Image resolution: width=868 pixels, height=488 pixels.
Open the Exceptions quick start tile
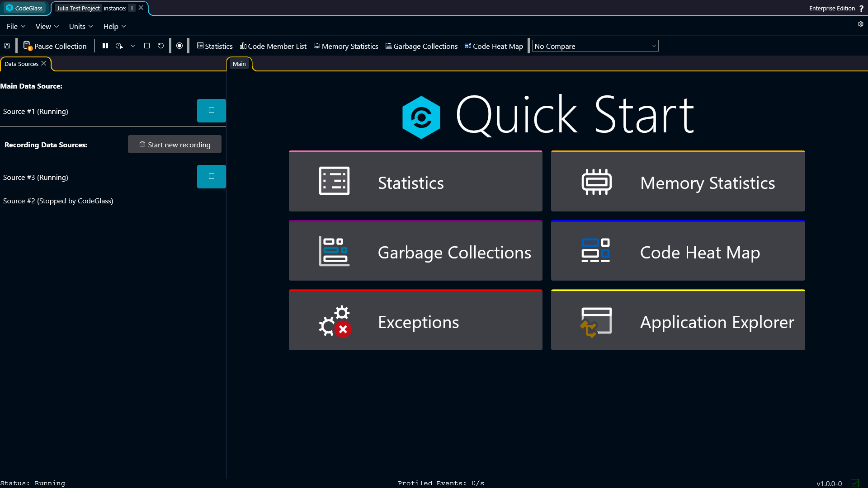[x=415, y=320]
